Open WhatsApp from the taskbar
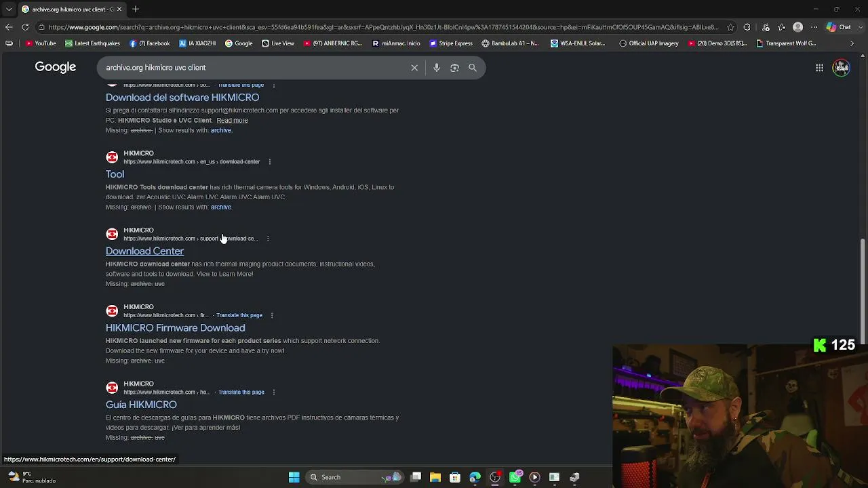This screenshot has width=868, height=488. point(515,477)
